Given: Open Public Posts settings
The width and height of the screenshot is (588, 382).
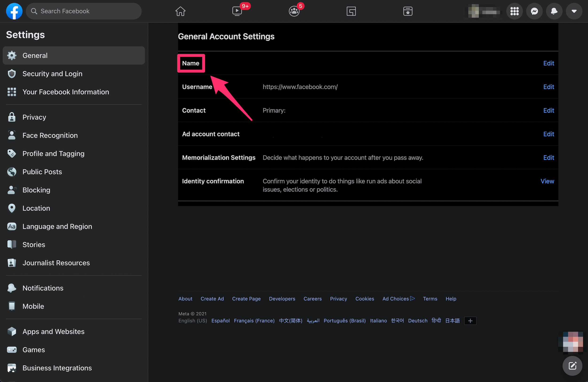Looking at the screenshot, I should pos(74,172).
